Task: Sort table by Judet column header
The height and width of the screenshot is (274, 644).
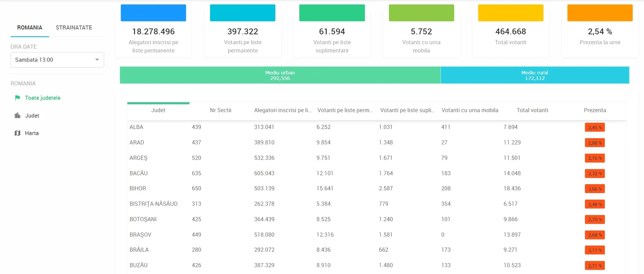Action: (x=158, y=110)
